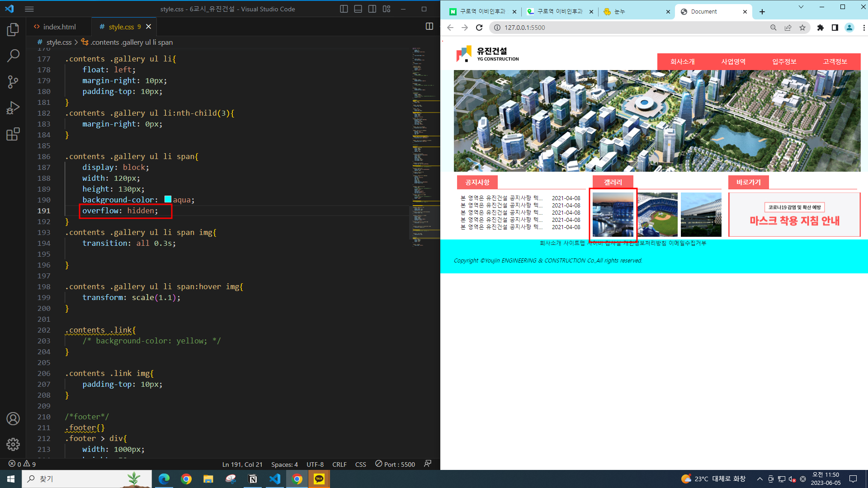Viewport: 868px width, 488px height.
Task: Open Run and Debug view
Action: (13, 108)
